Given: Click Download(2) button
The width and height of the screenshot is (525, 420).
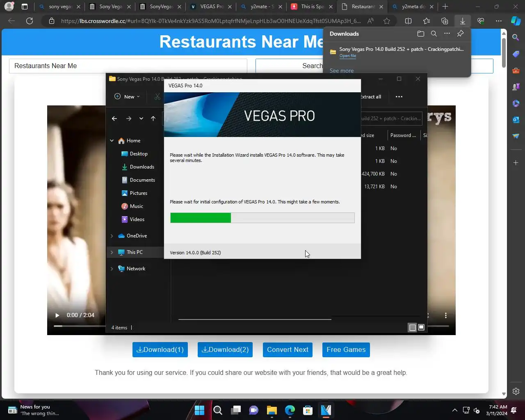Looking at the screenshot, I should point(225,350).
